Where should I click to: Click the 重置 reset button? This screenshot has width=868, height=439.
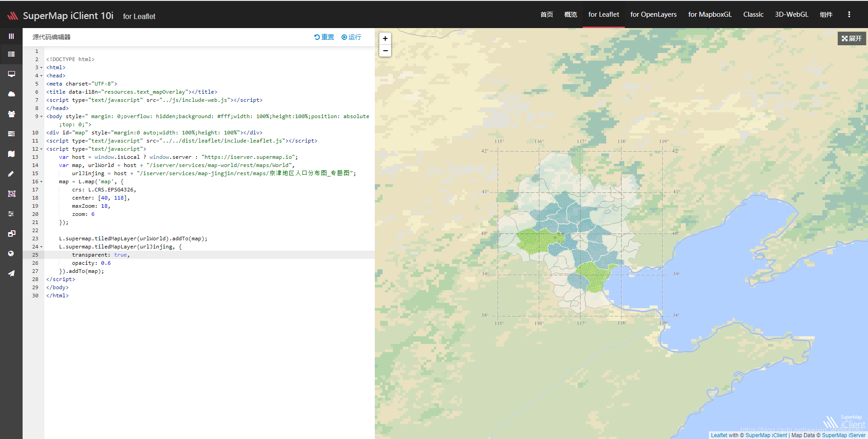click(324, 37)
